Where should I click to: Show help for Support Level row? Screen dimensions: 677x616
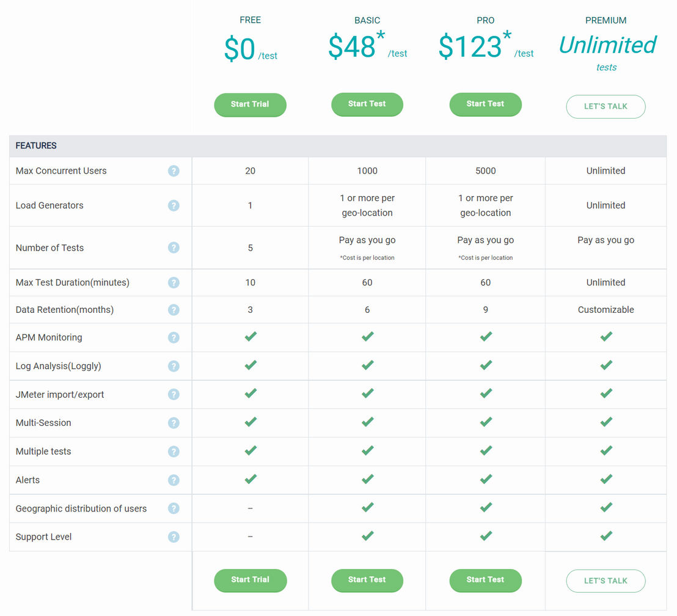[x=174, y=537]
